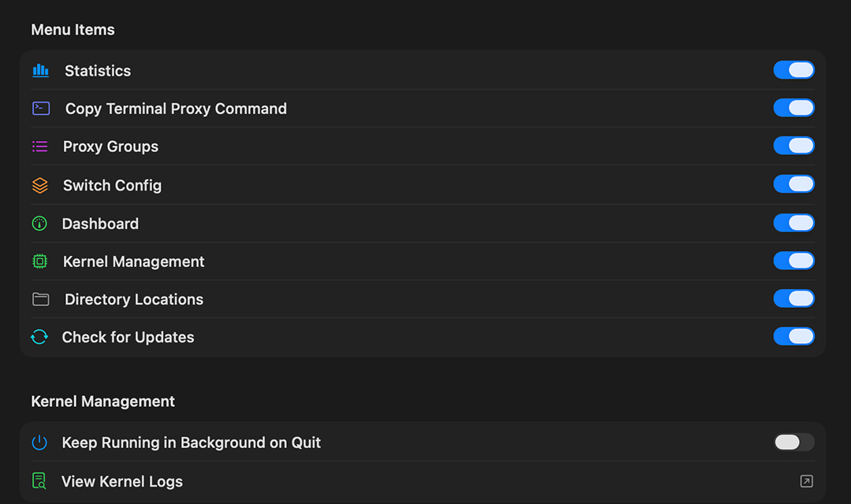Screen dimensions: 851x504
Task: Click the Dashboard gauge icon
Action: coord(39,224)
